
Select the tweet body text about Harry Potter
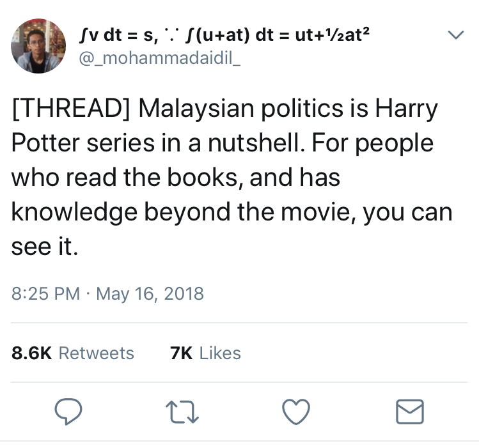232,178
